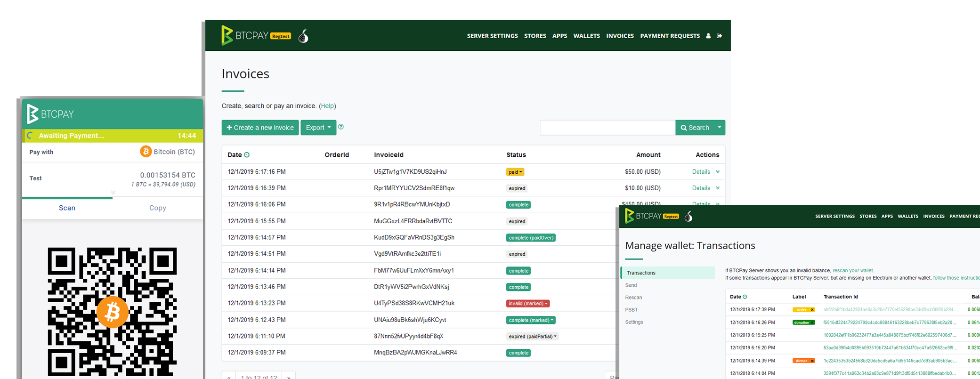Click the Regtest badge in wallet header
This screenshot has width=980, height=379.
(x=671, y=217)
